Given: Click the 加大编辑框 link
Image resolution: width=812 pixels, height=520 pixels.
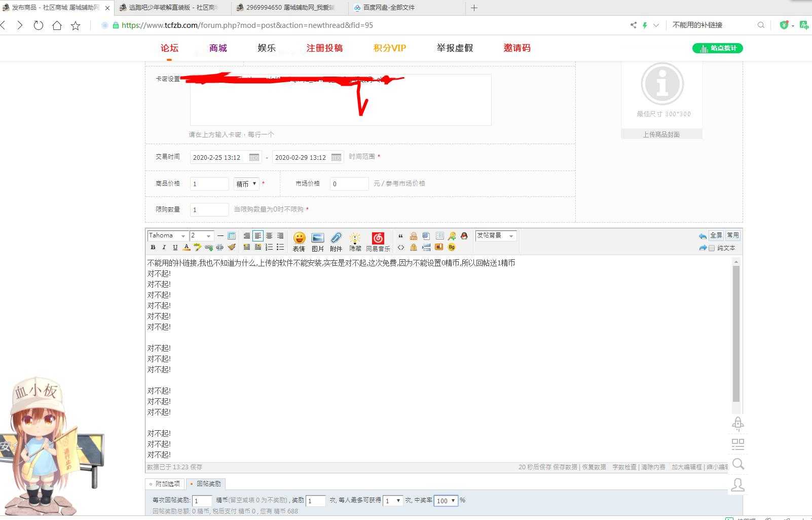Looking at the screenshot, I should [x=687, y=467].
